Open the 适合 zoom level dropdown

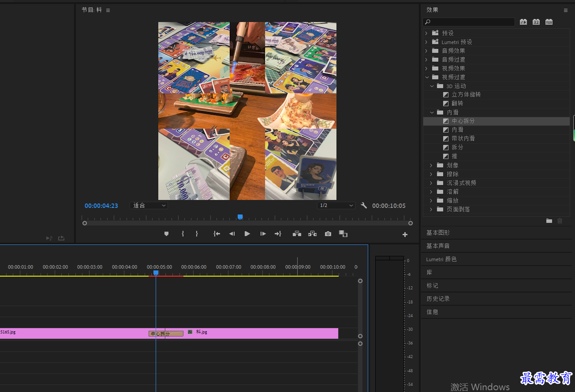(x=149, y=205)
